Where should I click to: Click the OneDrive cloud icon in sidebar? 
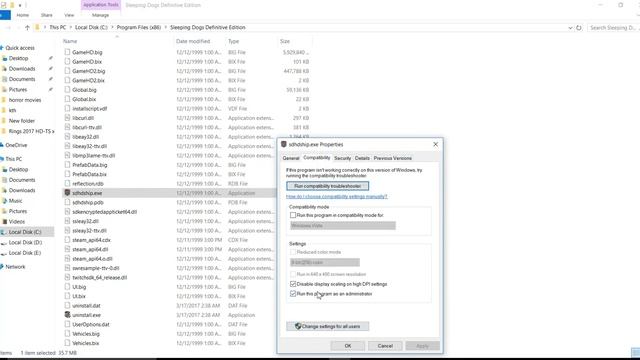click(x=2, y=145)
